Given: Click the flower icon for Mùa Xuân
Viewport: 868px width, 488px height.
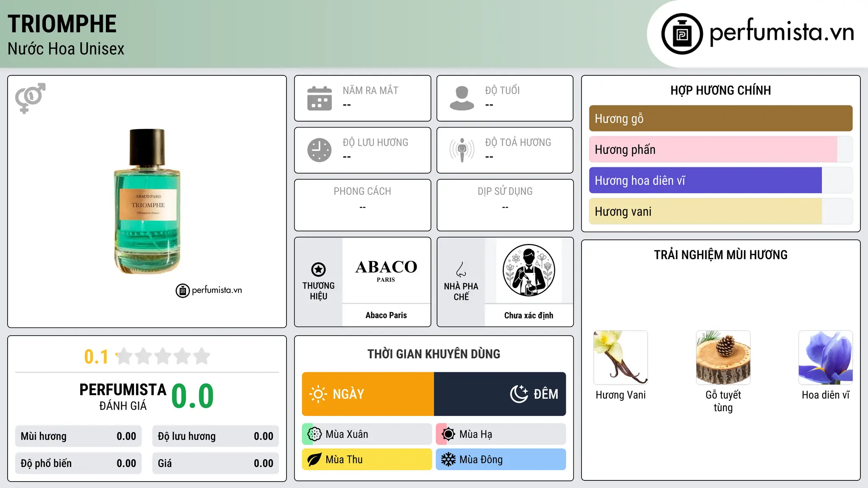Looking at the screenshot, I should point(314,434).
